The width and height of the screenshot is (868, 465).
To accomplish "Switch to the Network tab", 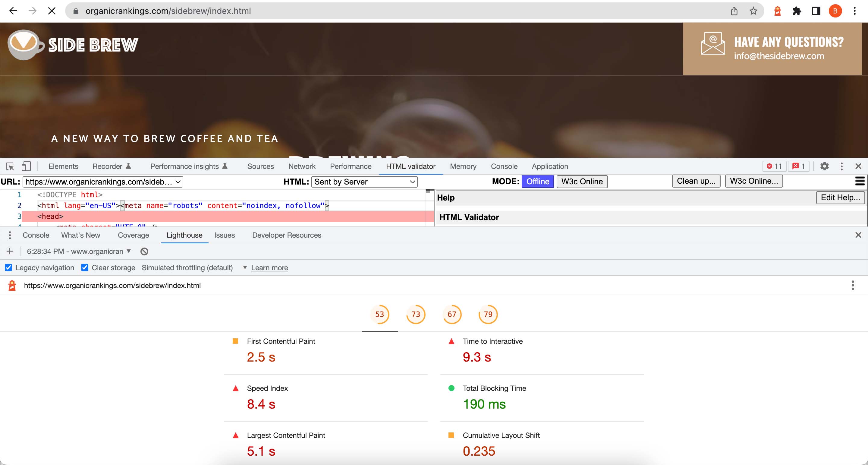I will 302,166.
